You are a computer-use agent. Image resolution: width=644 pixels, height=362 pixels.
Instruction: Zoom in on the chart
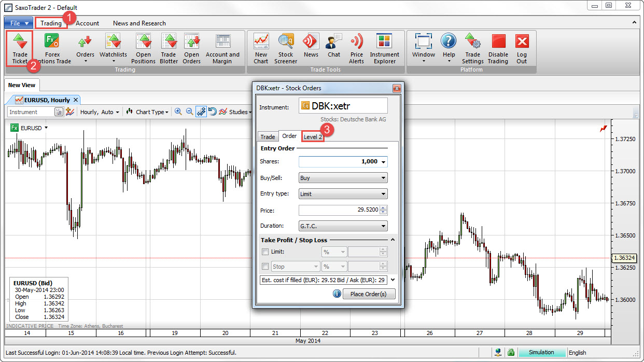(178, 112)
